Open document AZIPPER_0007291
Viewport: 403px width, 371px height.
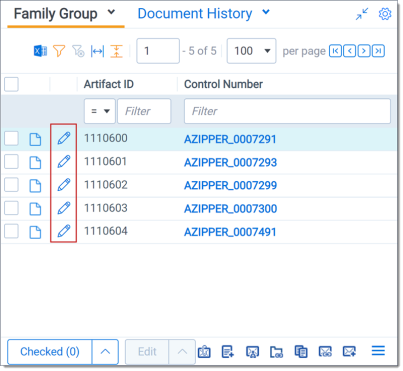pos(230,139)
